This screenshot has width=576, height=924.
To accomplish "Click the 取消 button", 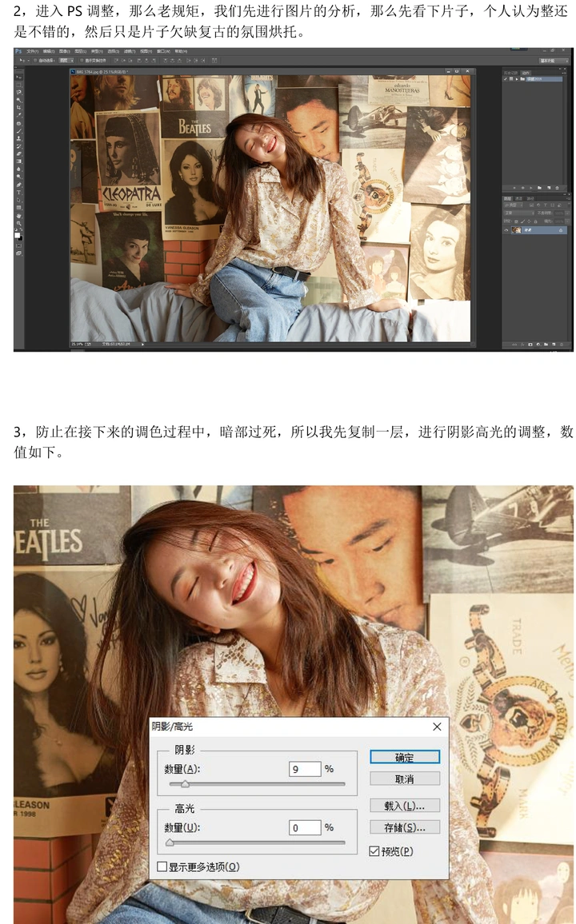I will pos(405,779).
